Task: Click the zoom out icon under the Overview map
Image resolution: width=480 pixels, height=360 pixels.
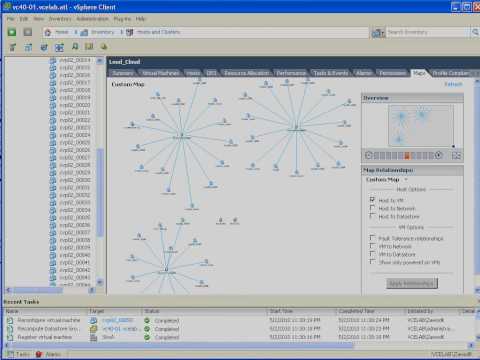Action: [368, 155]
